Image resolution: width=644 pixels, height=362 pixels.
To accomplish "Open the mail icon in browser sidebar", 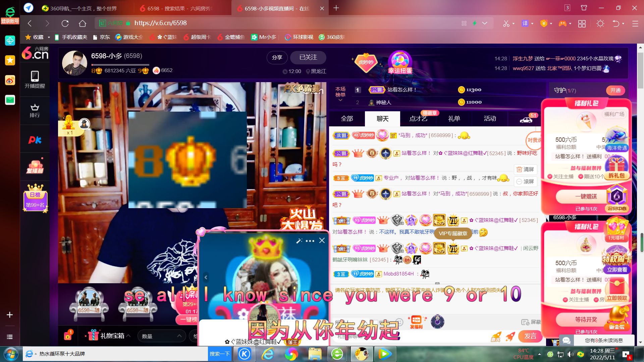I will tap(10, 100).
